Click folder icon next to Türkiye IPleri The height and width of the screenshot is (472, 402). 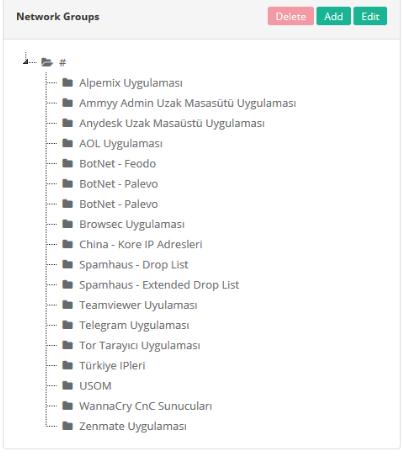click(68, 365)
